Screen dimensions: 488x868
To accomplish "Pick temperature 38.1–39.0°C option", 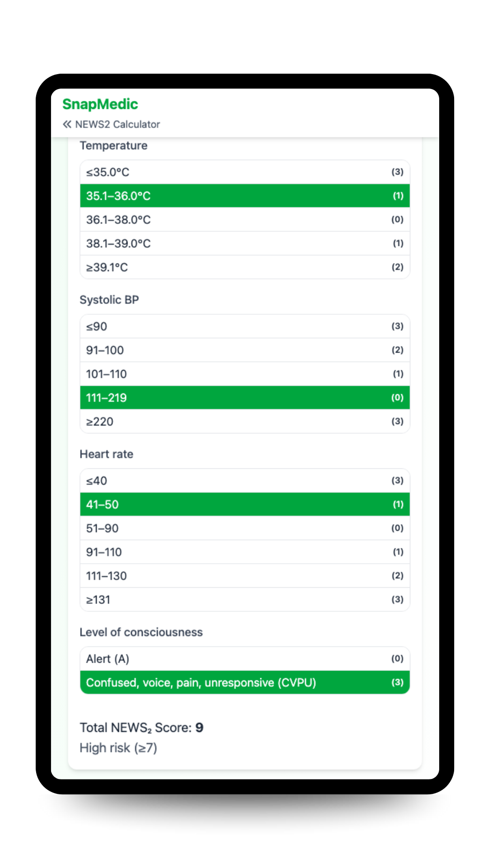I will coord(244,244).
